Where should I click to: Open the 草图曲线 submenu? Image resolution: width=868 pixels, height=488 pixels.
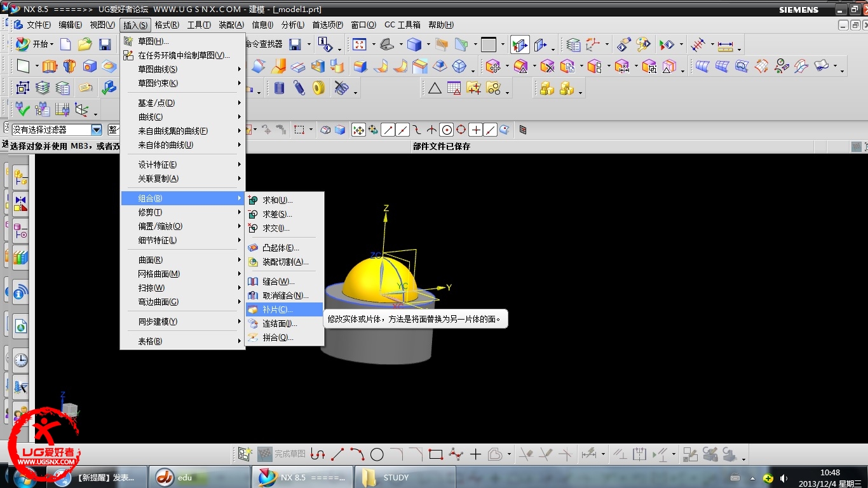[182, 69]
